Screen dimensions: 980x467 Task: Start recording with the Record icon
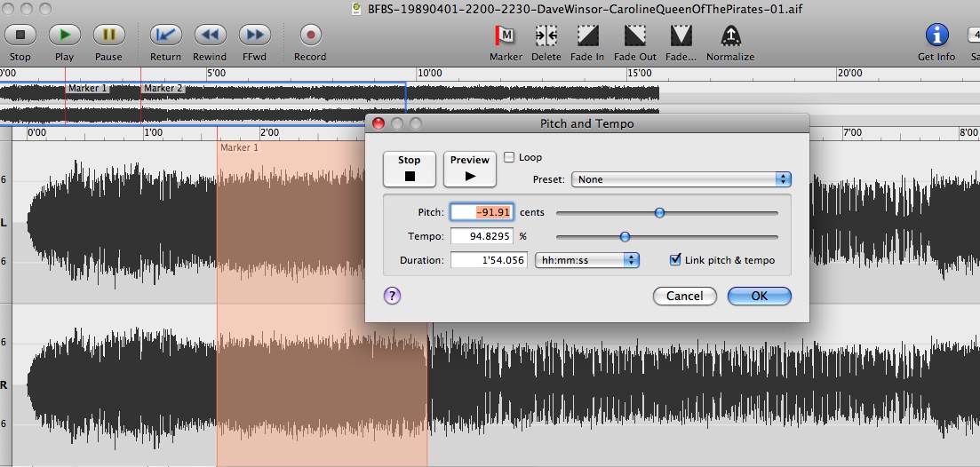310,36
